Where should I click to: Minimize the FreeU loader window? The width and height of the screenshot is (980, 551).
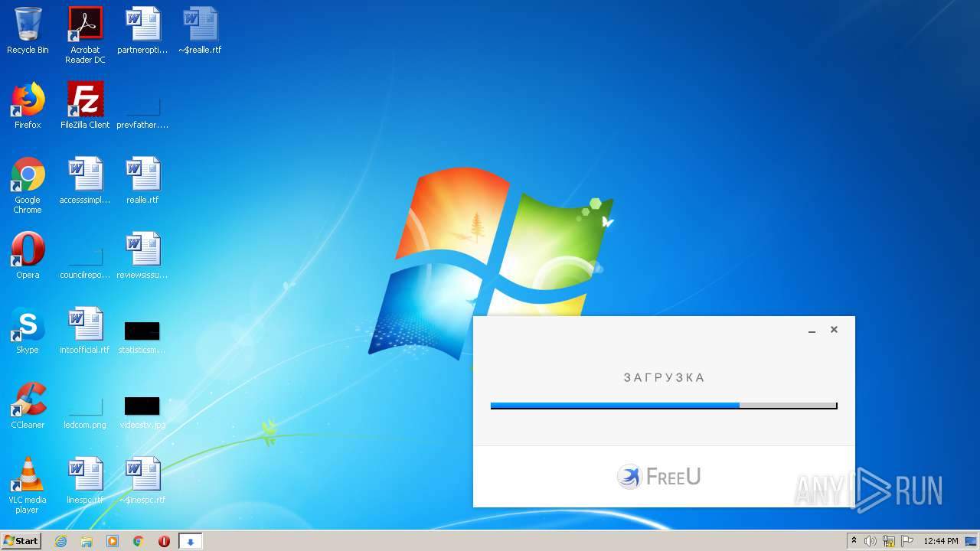point(812,330)
